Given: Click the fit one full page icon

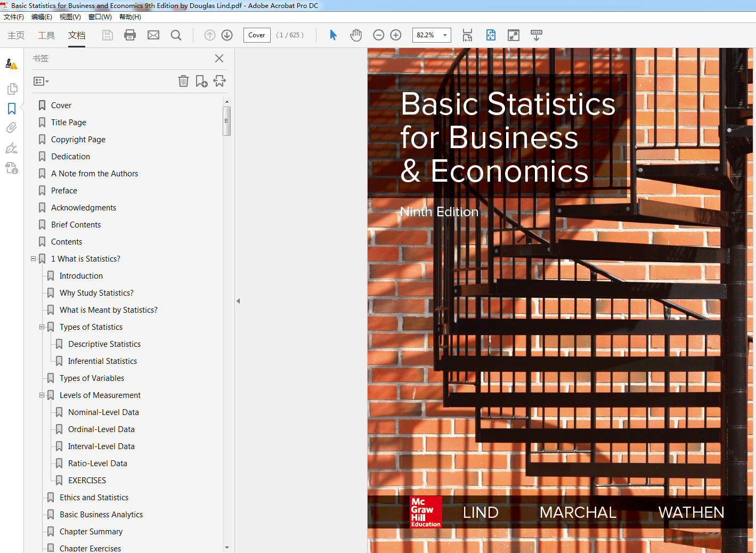Looking at the screenshot, I should (491, 35).
